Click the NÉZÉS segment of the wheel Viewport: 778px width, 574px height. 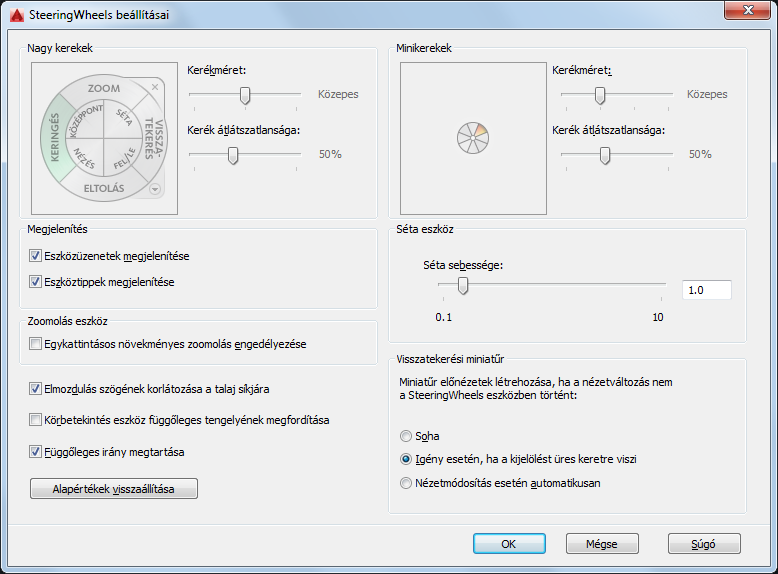pyautogui.click(x=84, y=157)
